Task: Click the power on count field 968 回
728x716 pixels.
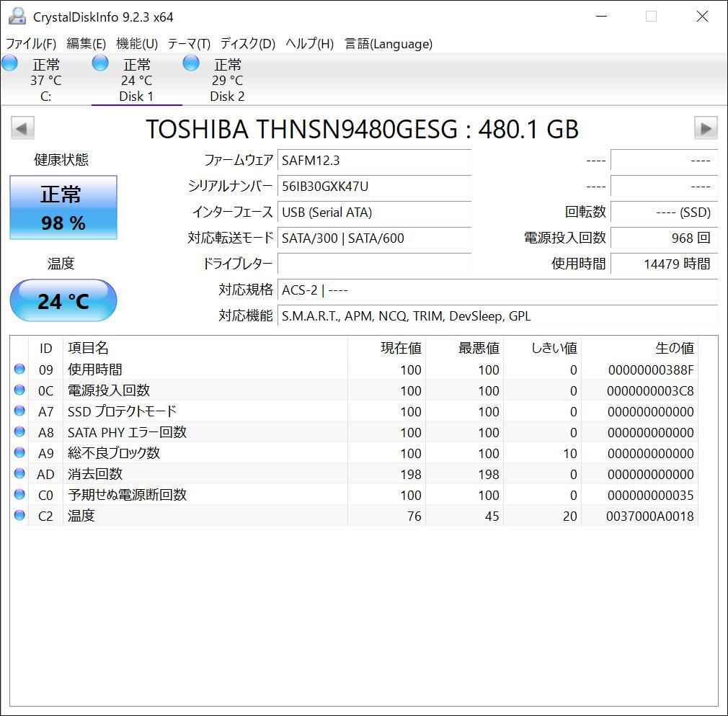Action: (x=665, y=238)
